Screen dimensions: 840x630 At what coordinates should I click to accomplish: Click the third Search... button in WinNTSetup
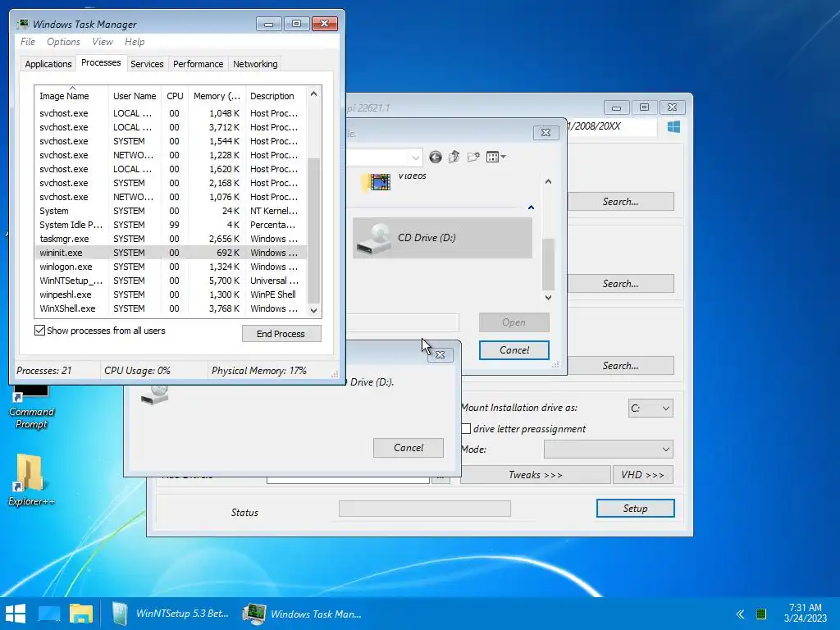point(620,365)
